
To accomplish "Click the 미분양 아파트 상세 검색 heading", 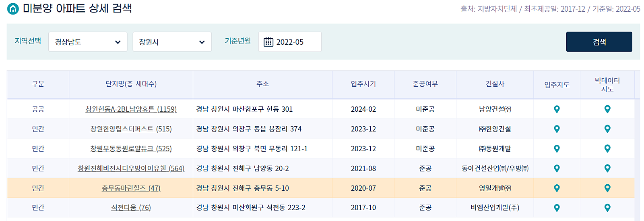I will (77, 8).
